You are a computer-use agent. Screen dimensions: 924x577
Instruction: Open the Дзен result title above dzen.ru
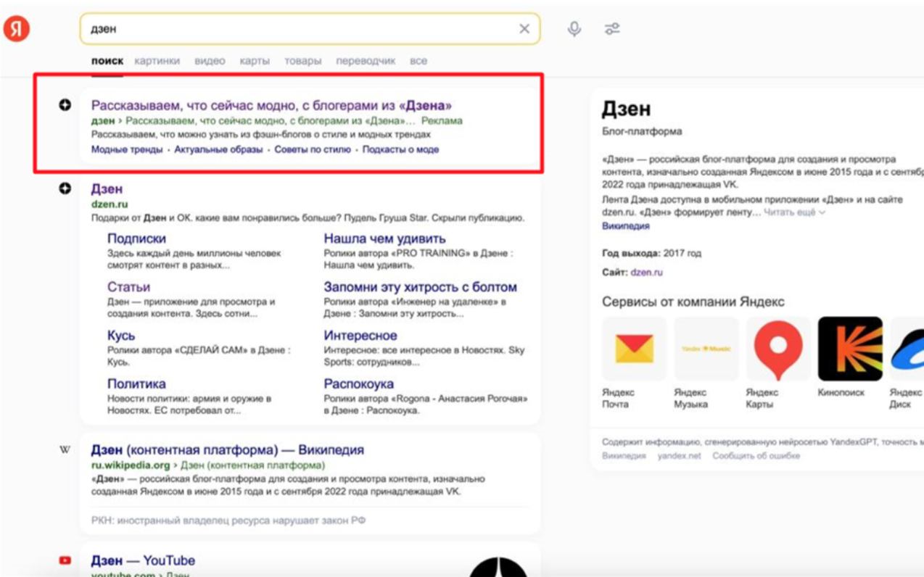[107, 189]
